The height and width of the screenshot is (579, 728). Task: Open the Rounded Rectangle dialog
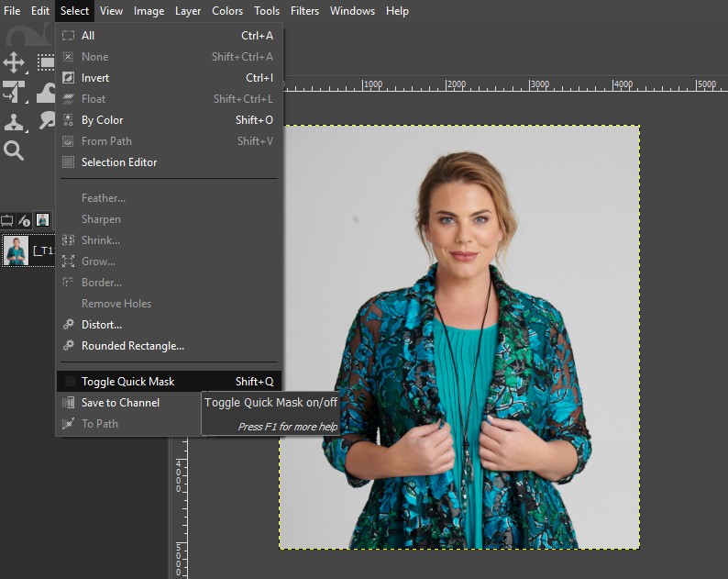[x=132, y=346]
